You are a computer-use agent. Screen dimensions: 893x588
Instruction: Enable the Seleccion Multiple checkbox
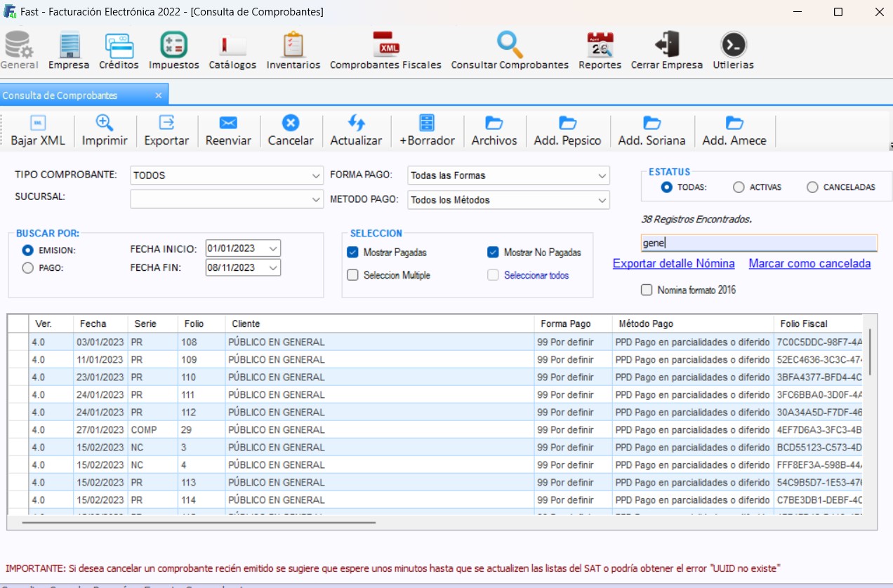tap(353, 275)
